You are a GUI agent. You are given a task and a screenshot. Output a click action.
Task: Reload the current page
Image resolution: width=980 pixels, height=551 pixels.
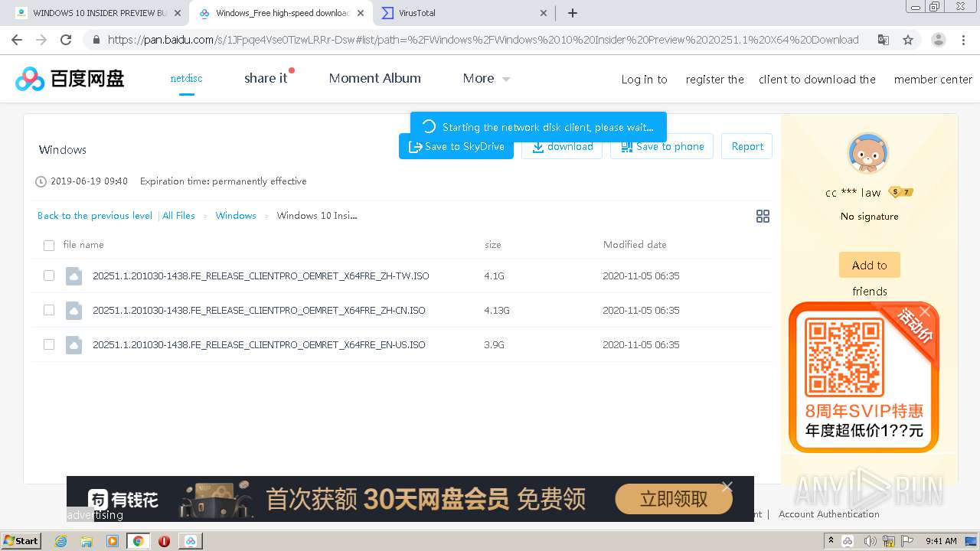(x=66, y=40)
